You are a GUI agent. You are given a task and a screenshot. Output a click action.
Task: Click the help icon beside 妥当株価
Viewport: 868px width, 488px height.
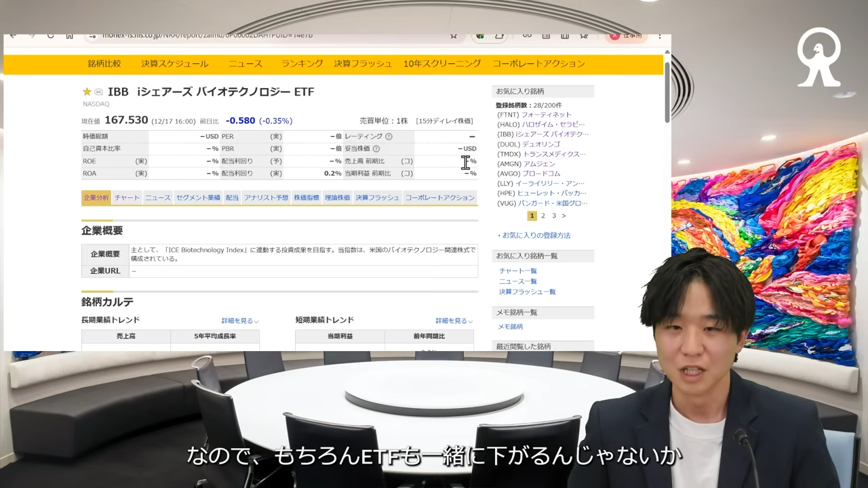[376, 149]
